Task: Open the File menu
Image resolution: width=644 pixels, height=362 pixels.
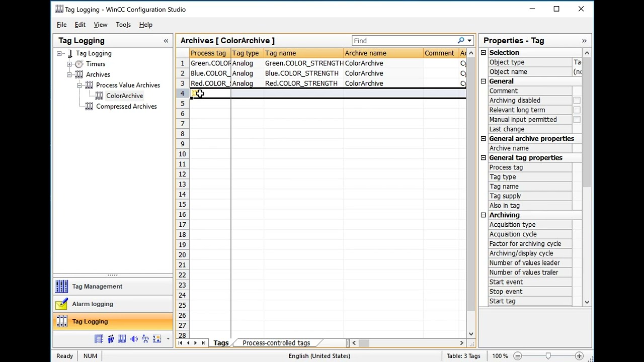Action: [x=61, y=25]
